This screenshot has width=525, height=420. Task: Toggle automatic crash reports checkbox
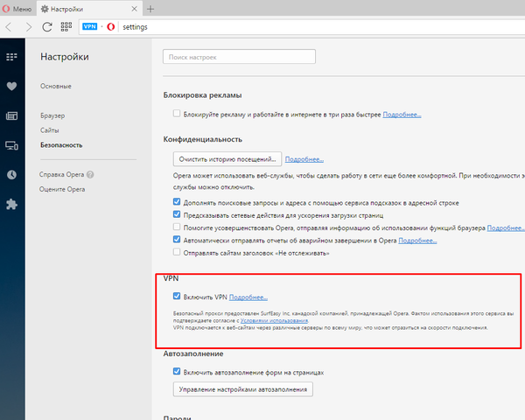pos(177,240)
